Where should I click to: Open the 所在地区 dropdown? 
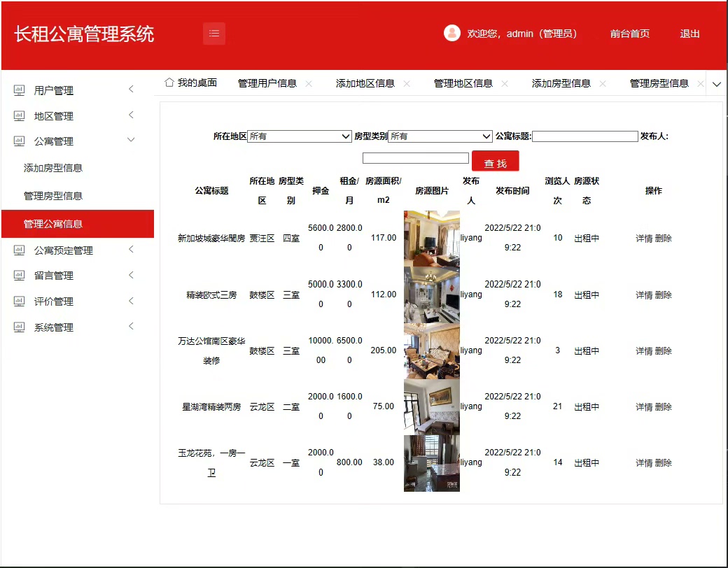(300, 136)
